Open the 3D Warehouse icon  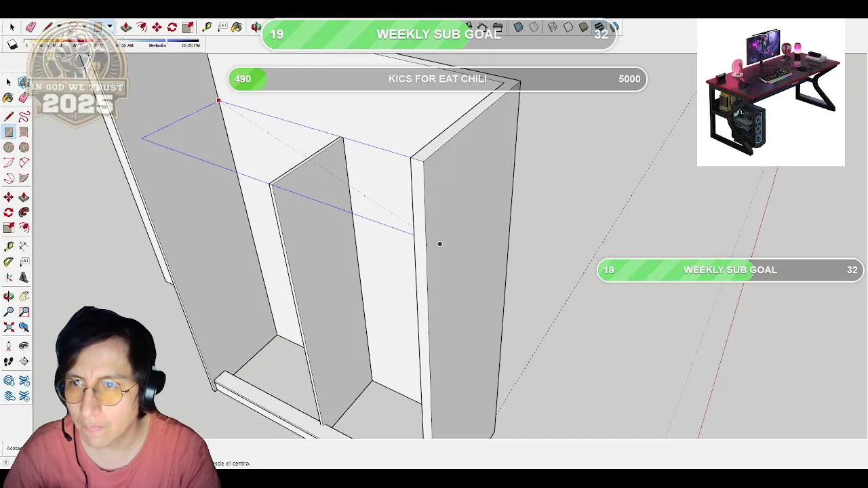[x=8, y=381]
